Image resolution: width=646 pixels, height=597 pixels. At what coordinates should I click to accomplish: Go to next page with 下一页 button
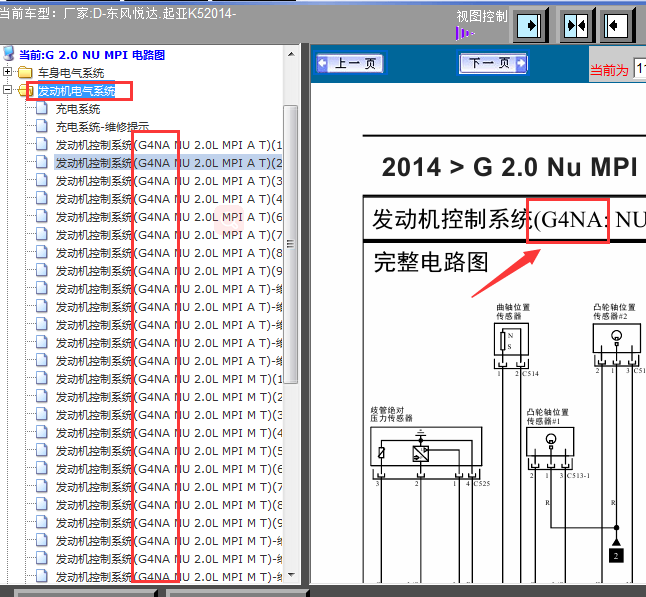coord(493,63)
